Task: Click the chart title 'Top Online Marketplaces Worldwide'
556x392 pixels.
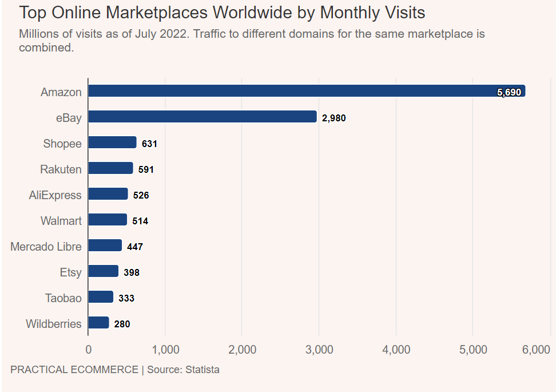Action: [156, 13]
